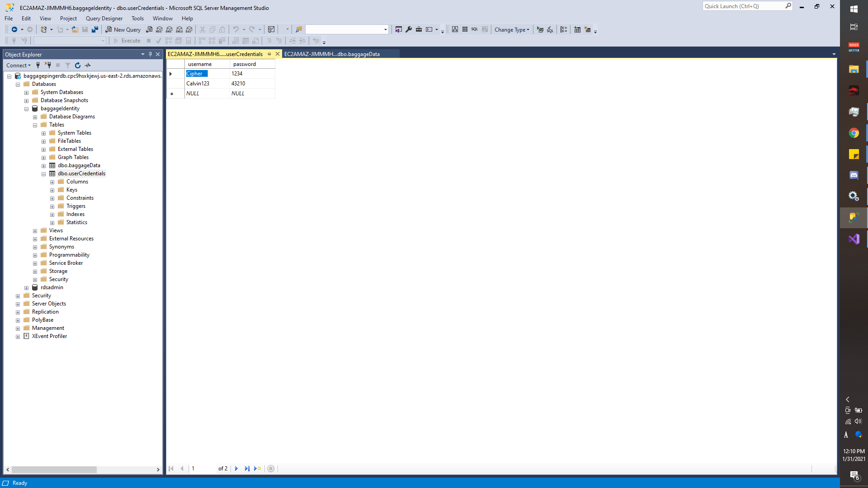Refresh the Object Explorer tree
This screenshot has height=488, width=868.
(x=78, y=66)
